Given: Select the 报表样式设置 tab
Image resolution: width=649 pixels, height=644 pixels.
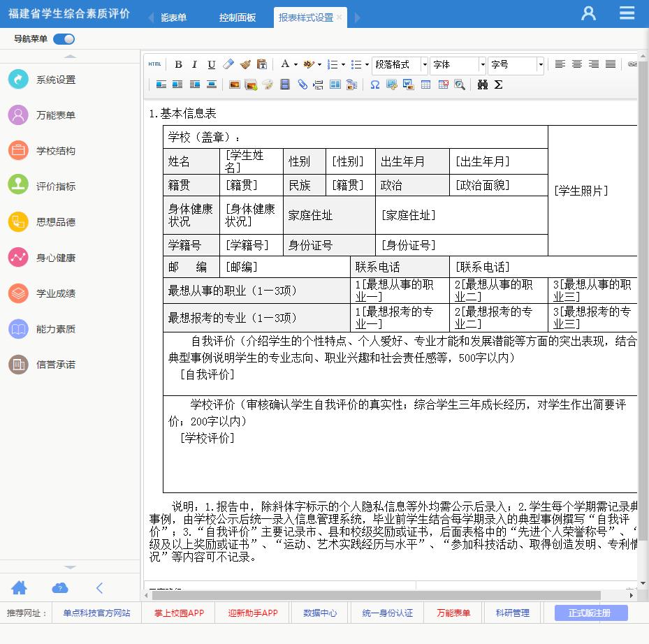Looking at the screenshot, I should click(x=306, y=17).
